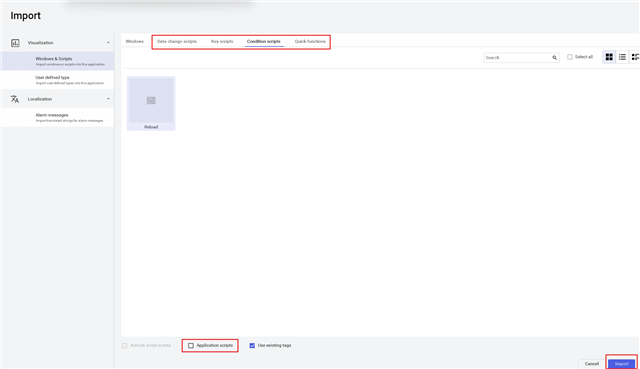Select the Condition scripts tab
The image size is (640, 369).
pyautogui.click(x=264, y=42)
